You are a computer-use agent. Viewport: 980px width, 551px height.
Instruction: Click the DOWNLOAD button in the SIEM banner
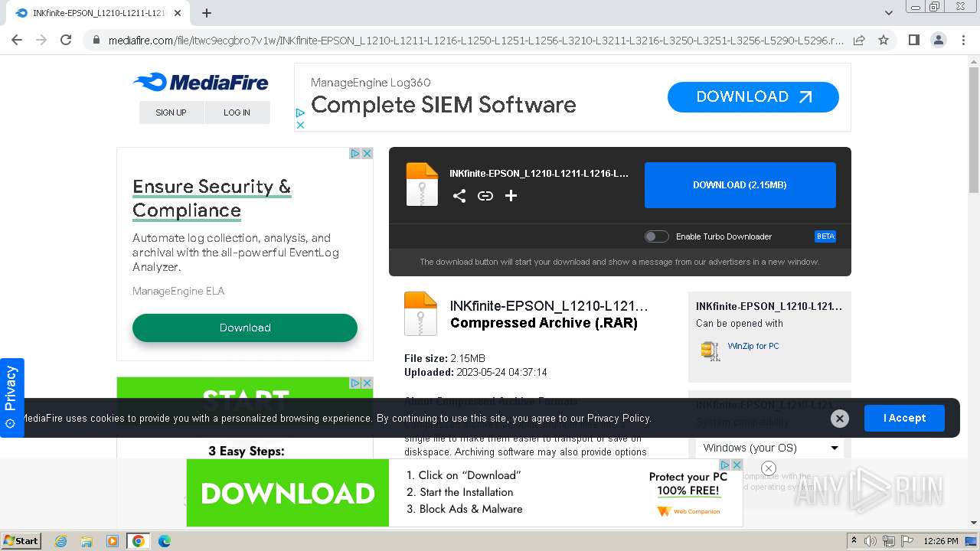[753, 97]
